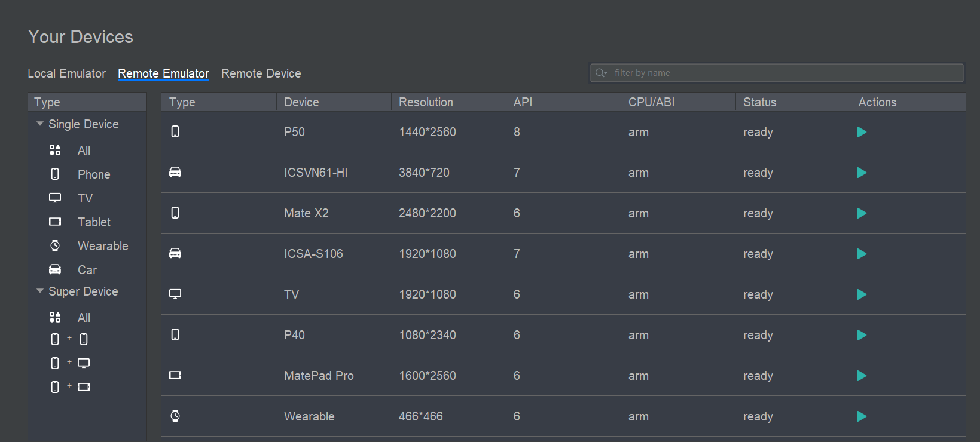Select the P50 device name
Screen dimensions: 980x442
[x=294, y=132]
